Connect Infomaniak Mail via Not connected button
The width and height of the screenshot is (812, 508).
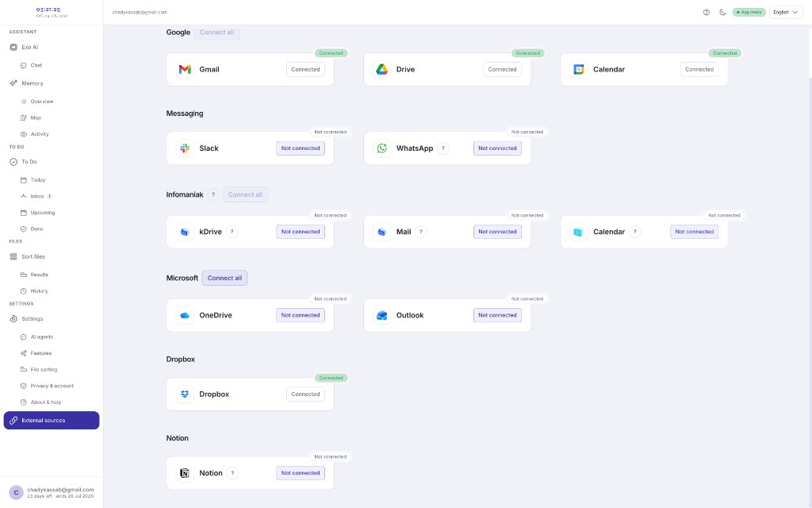[497, 232]
